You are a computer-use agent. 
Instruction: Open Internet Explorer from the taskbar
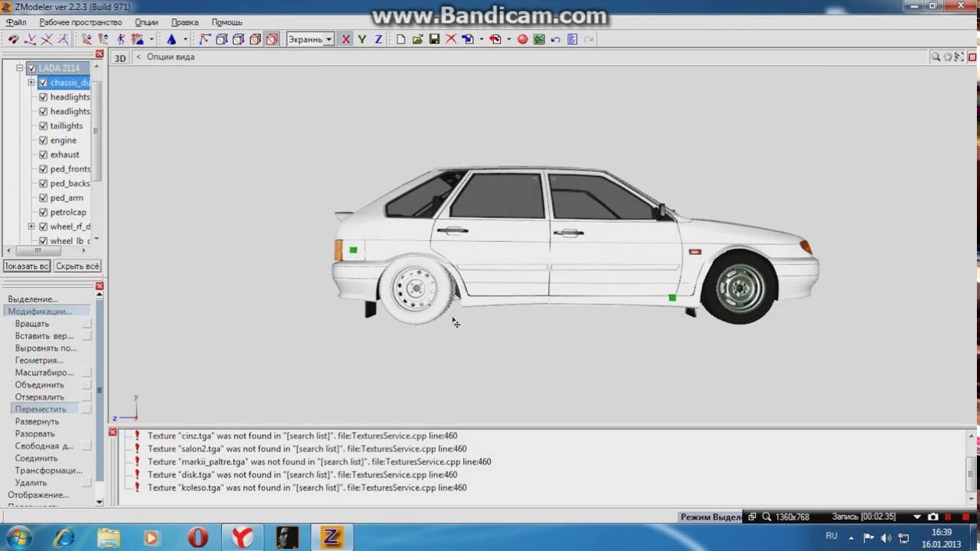click(x=64, y=537)
